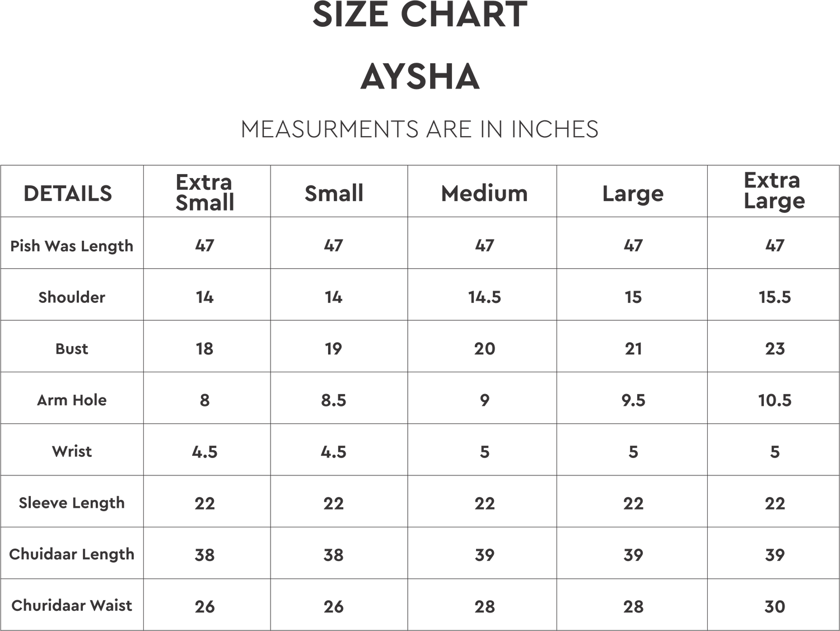
Task: Click the Arm Hole row label
Action: point(72,400)
